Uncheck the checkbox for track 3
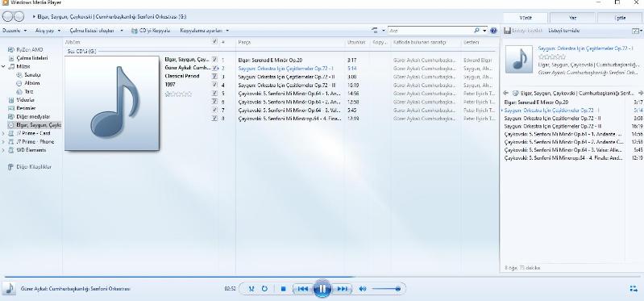This screenshot has height=301, width=644. coord(214,77)
